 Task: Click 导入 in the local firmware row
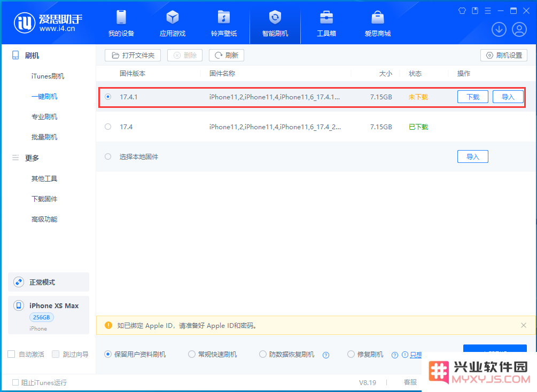(x=473, y=156)
